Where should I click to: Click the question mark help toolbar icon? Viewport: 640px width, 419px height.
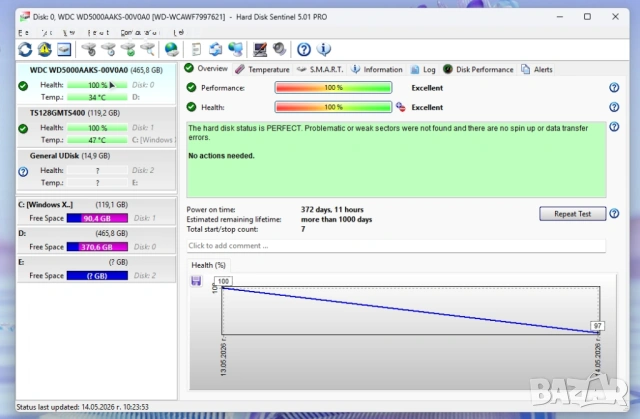(x=304, y=49)
